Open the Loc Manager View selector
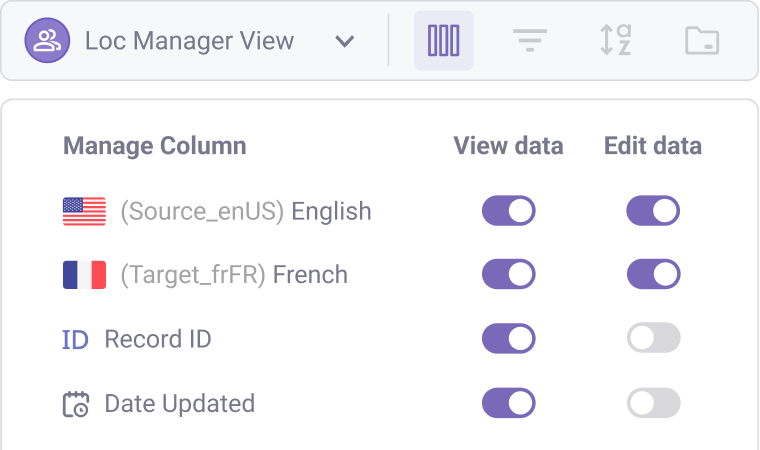Image resolution: width=760 pixels, height=450 pixels. click(x=190, y=41)
